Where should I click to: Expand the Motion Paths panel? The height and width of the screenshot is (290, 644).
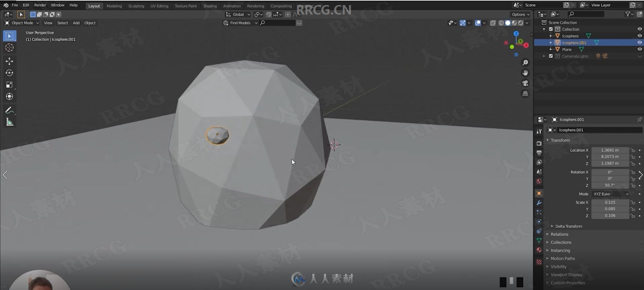click(x=563, y=259)
